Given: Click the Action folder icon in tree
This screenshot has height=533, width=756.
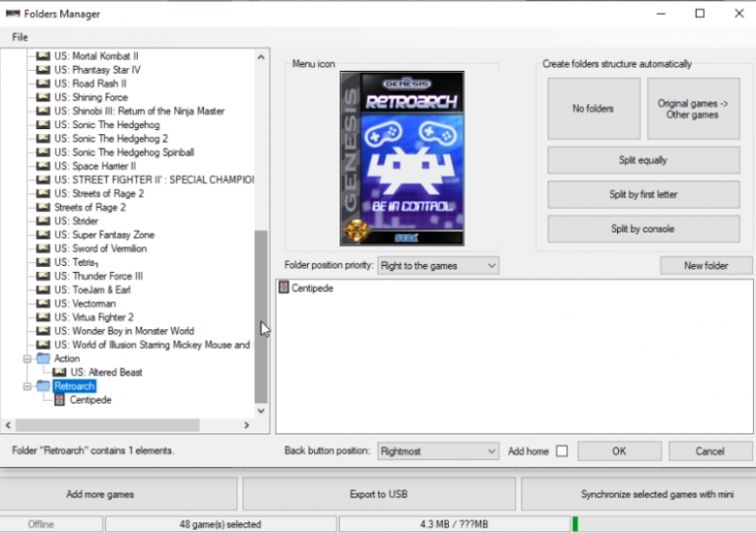Looking at the screenshot, I should (x=42, y=359).
